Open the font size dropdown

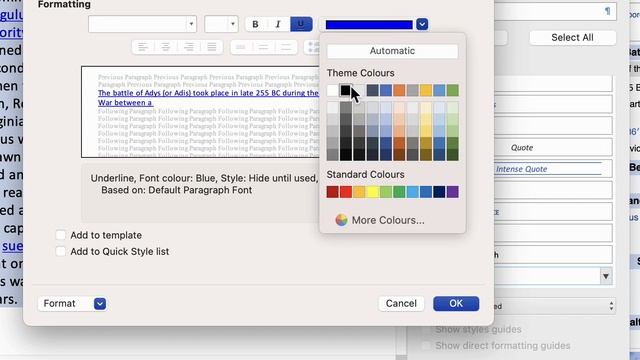click(x=233, y=24)
